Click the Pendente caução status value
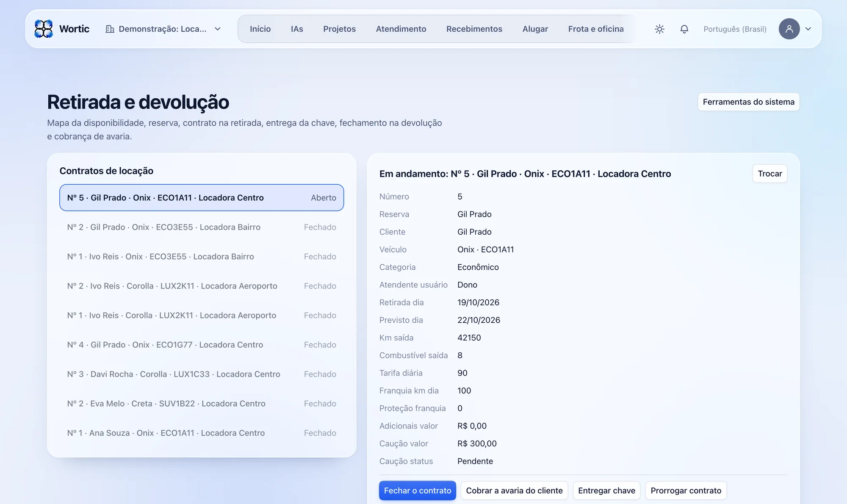 pos(475,461)
